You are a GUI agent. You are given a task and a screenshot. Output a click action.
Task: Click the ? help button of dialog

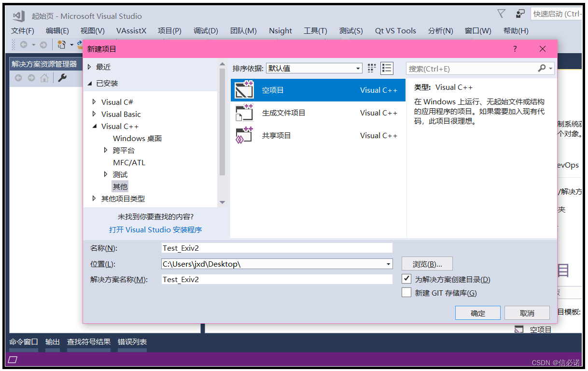pyautogui.click(x=515, y=49)
